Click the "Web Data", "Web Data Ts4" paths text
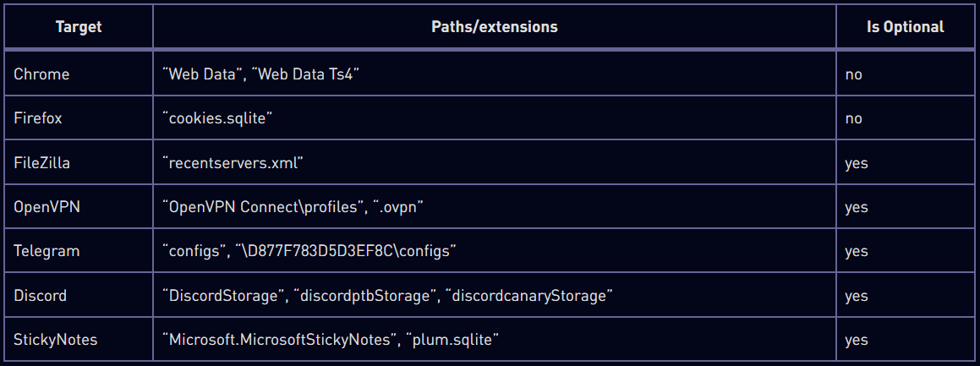Image resolution: width=980 pixels, height=366 pixels. pos(262,74)
